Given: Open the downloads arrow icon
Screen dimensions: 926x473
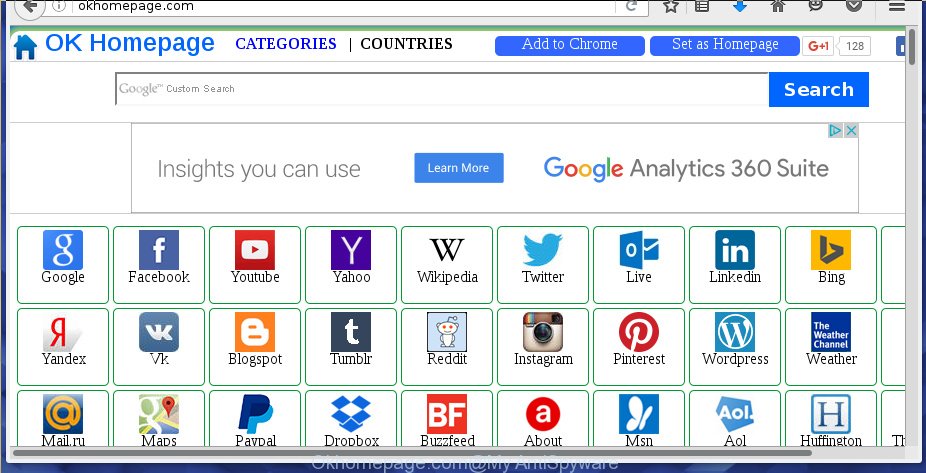Looking at the screenshot, I should click(x=740, y=6).
